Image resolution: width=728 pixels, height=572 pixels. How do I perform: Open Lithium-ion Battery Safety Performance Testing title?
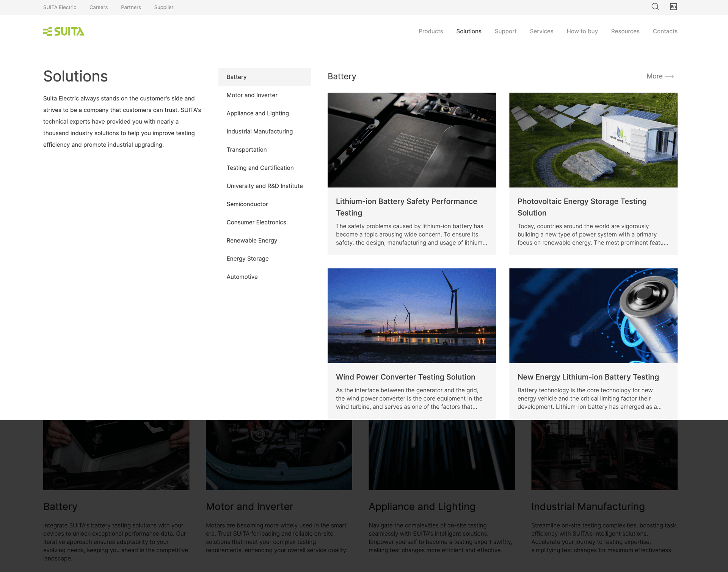[x=406, y=207]
